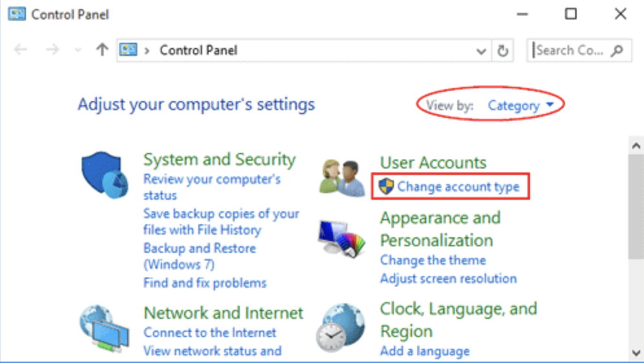Viewport: 644px width, 363px height.
Task: Open the View by Category dropdown
Action: tap(521, 106)
